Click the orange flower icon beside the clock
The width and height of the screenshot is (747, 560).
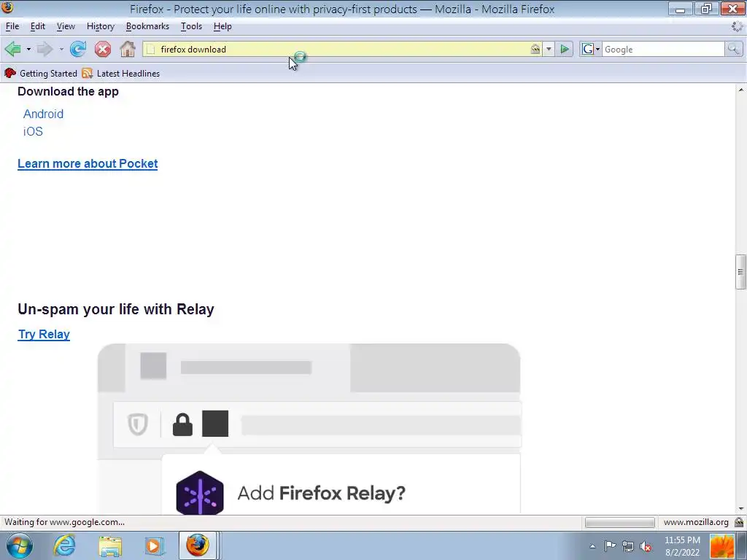coord(721,546)
